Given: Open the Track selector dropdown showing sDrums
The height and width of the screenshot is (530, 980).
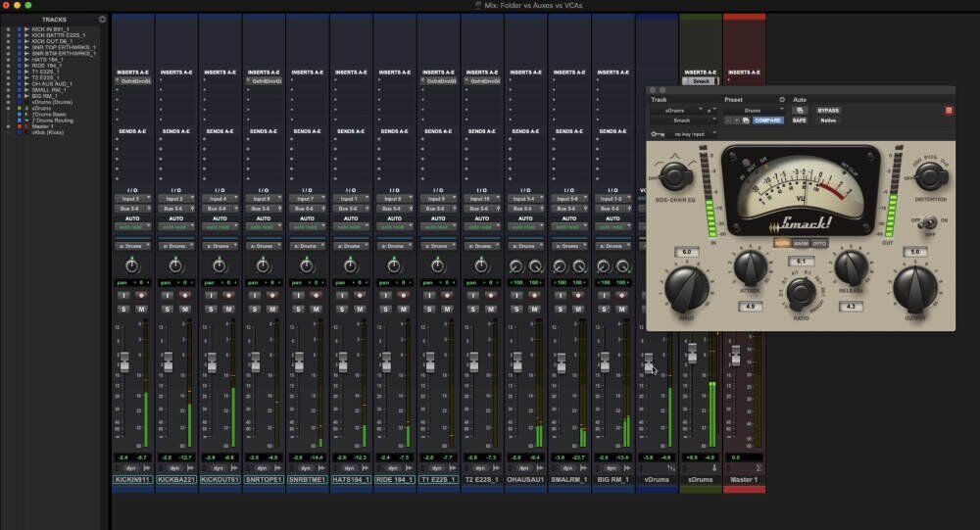Looking at the screenshot, I should [677, 111].
